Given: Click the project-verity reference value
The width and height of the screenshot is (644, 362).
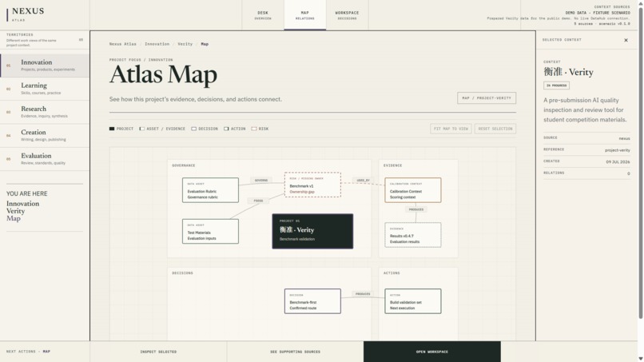Looking at the screenshot, I should 618,150.
